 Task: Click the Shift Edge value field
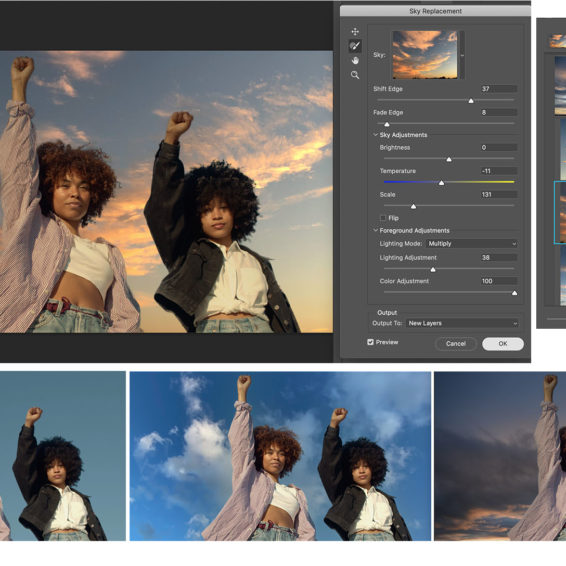click(499, 89)
